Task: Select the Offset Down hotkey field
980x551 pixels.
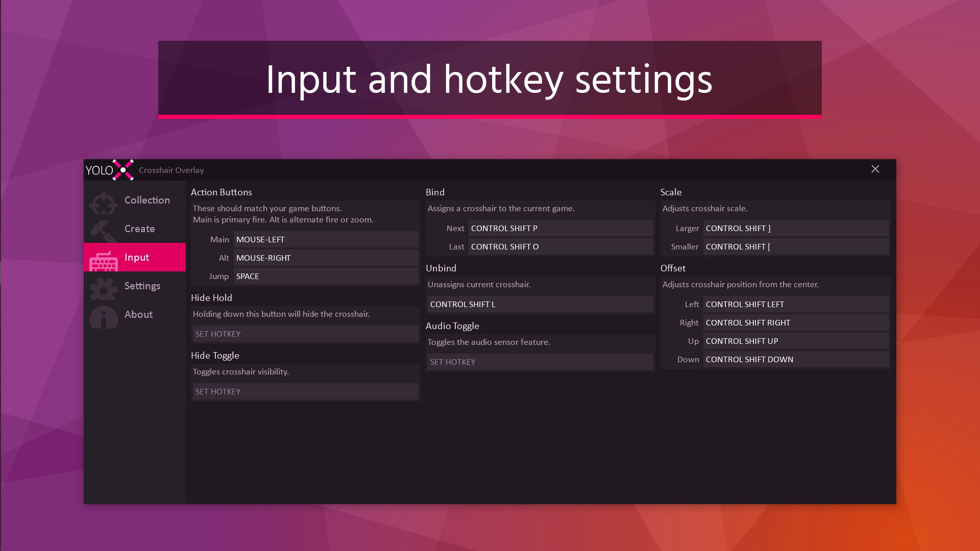Action: (795, 360)
